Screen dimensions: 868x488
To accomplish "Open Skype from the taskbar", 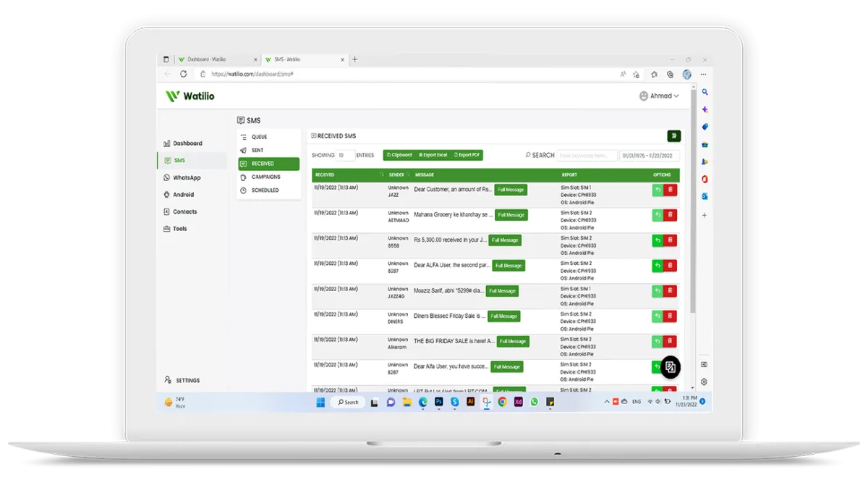I will (454, 402).
